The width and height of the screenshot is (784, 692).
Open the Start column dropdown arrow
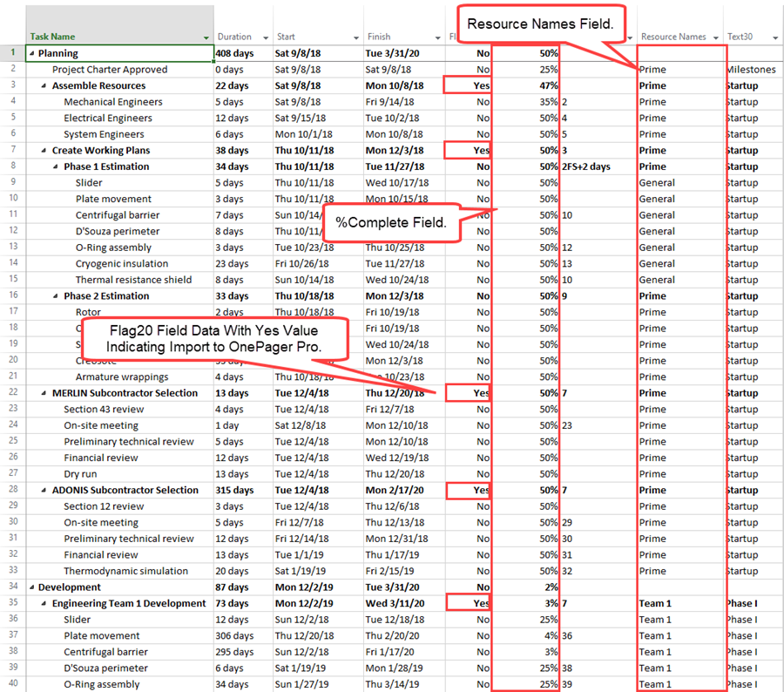pos(355,37)
